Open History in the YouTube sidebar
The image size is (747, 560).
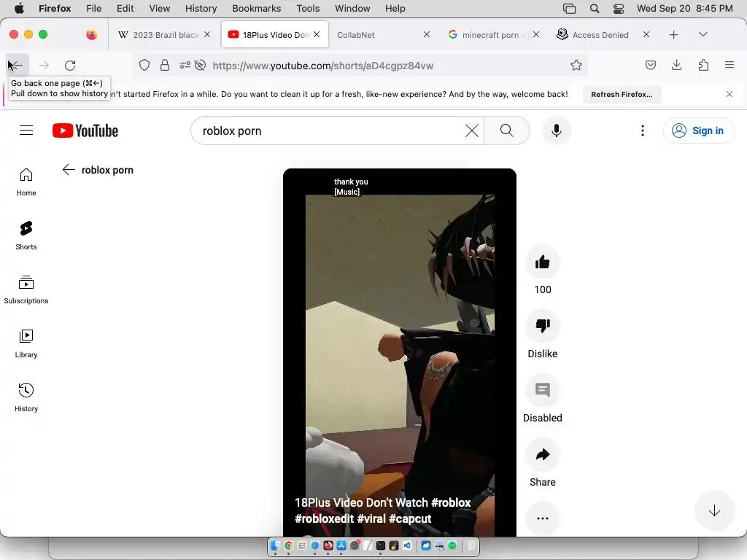pos(26,397)
